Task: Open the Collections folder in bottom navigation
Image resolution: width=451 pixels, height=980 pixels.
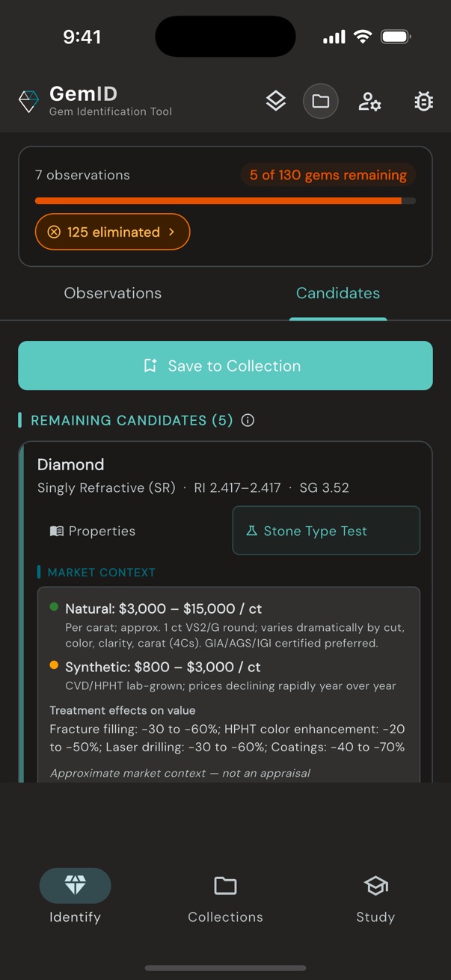Action: coord(225,885)
